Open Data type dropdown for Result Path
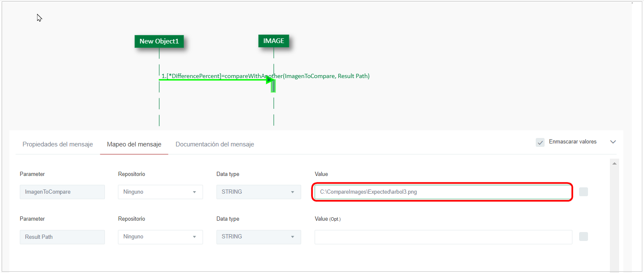 click(x=259, y=237)
